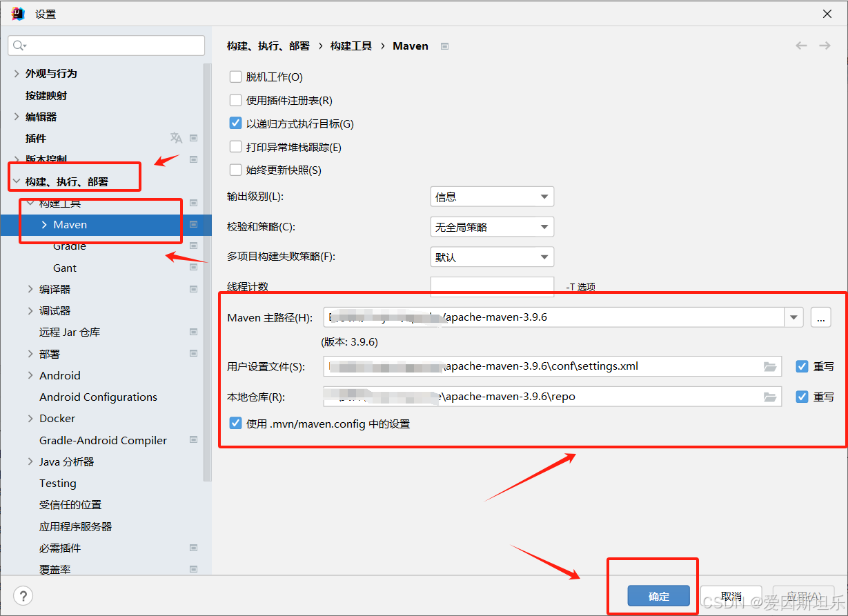The width and height of the screenshot is (848, 616).
Task: Select Gradle in the settings tree
Action: click(70, 246)
